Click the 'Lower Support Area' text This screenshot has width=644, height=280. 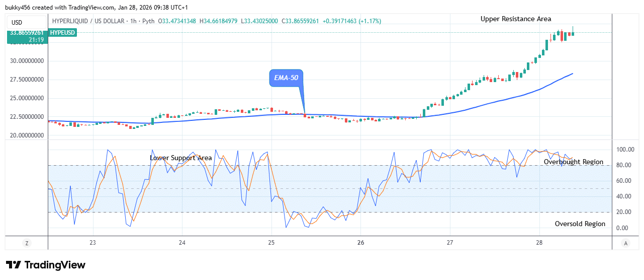pos(181,158)
